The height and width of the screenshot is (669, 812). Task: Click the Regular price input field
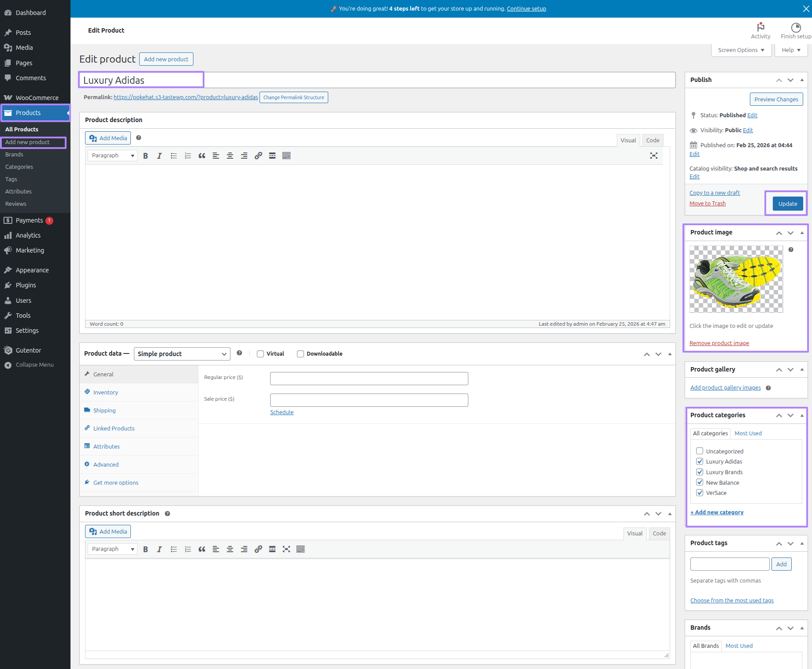[x=369, y=379]
